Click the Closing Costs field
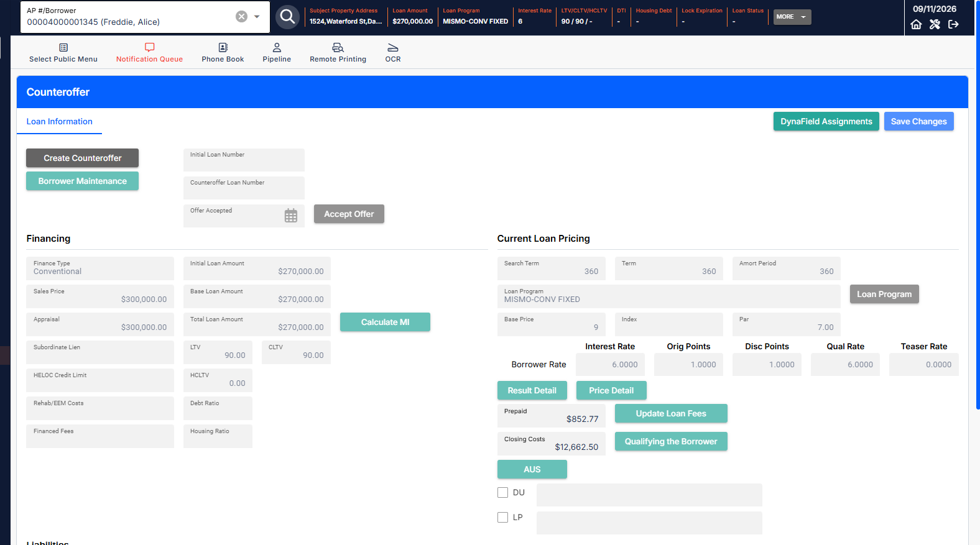This screenshot has width=980, height=545. point(551,444)
